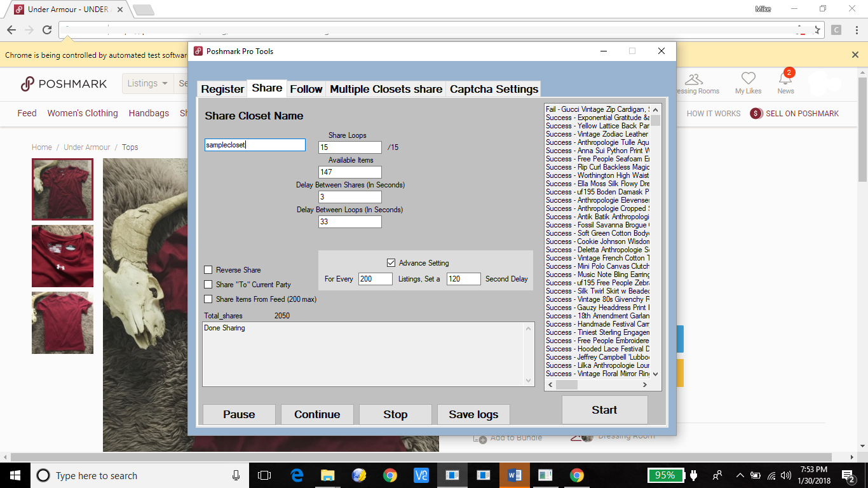This screenshot has width=868, height=488.
Task: Select 'Success - Vintage 80s Givenchy' line
Action: click(x=597, y=299)
